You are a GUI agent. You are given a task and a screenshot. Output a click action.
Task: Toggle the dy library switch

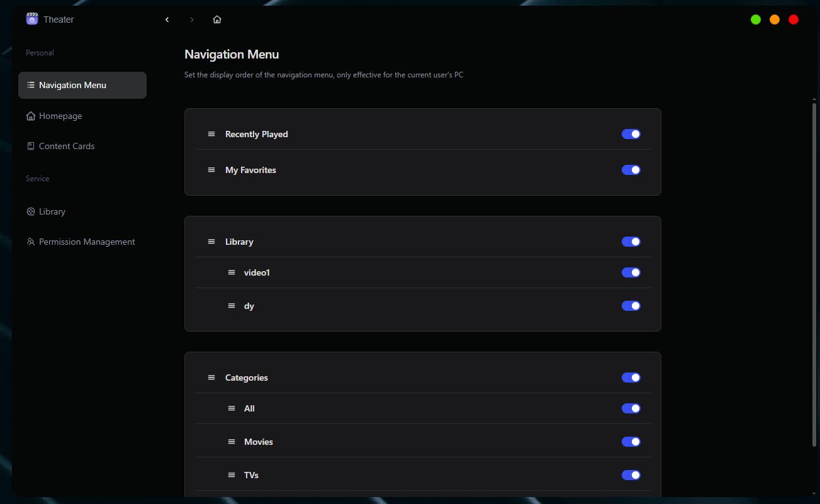631,306
